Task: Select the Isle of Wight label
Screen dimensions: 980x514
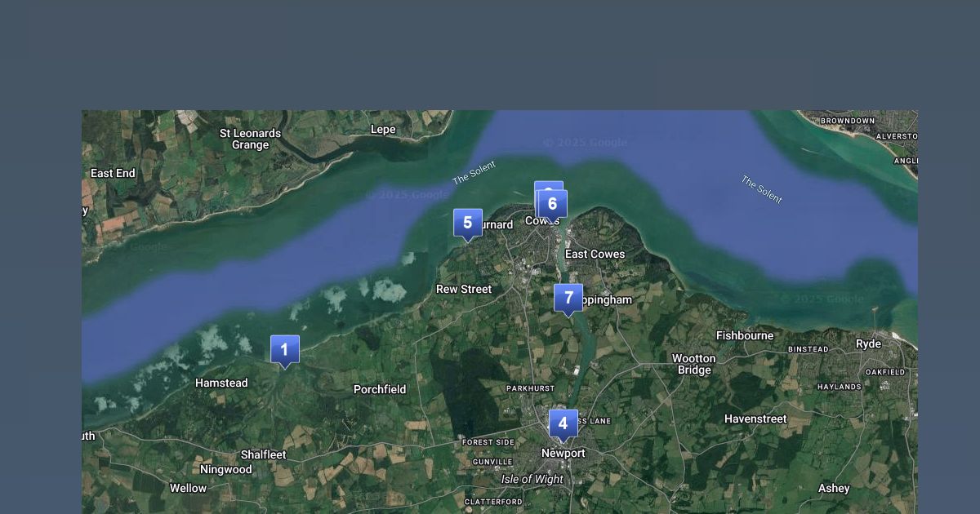Action: 532,479
